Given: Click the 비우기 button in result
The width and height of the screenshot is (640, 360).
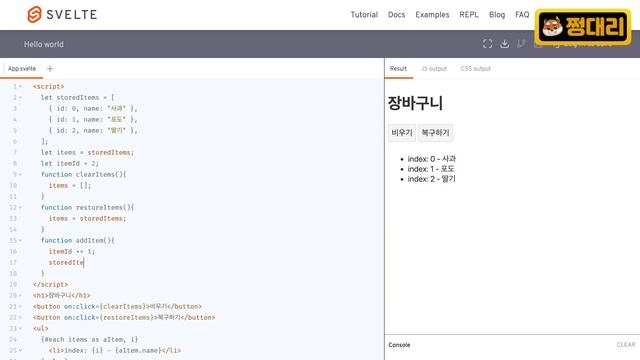Looking at the screenshot, I should pos(402,133).
